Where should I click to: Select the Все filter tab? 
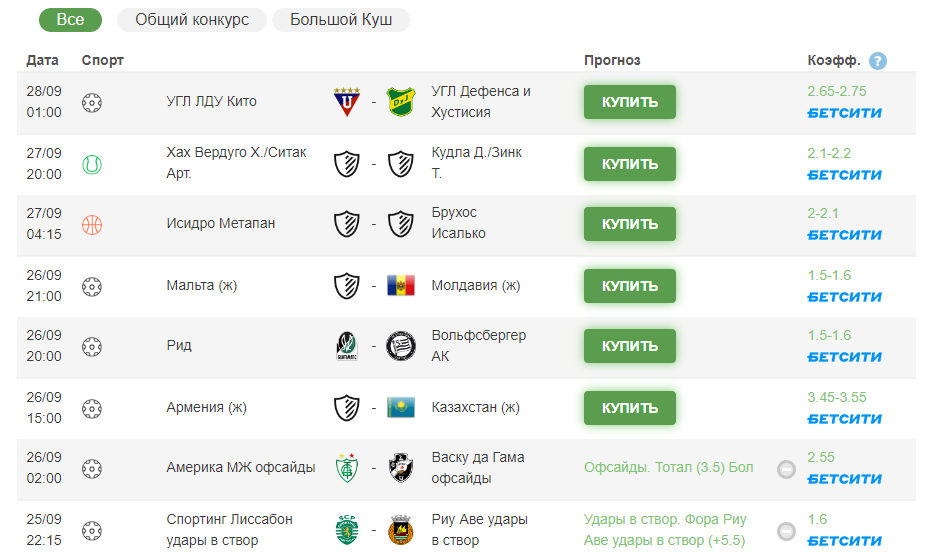70,20
